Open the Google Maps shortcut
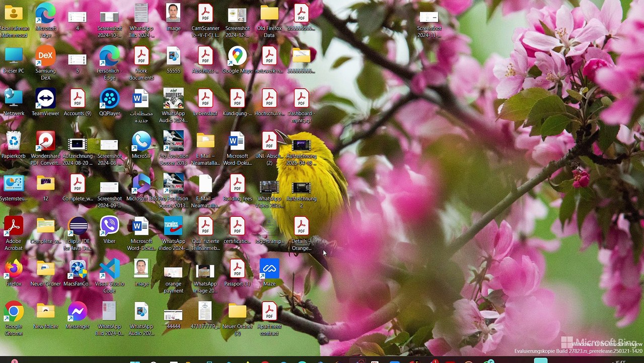The height and width of the screenshot is (363, 644). point(237,60)
